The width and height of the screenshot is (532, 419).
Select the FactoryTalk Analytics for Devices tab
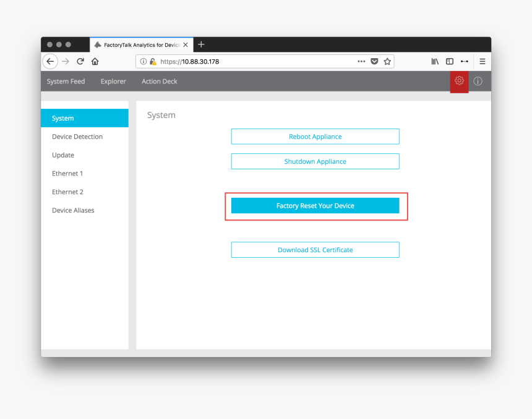[142, 44]
